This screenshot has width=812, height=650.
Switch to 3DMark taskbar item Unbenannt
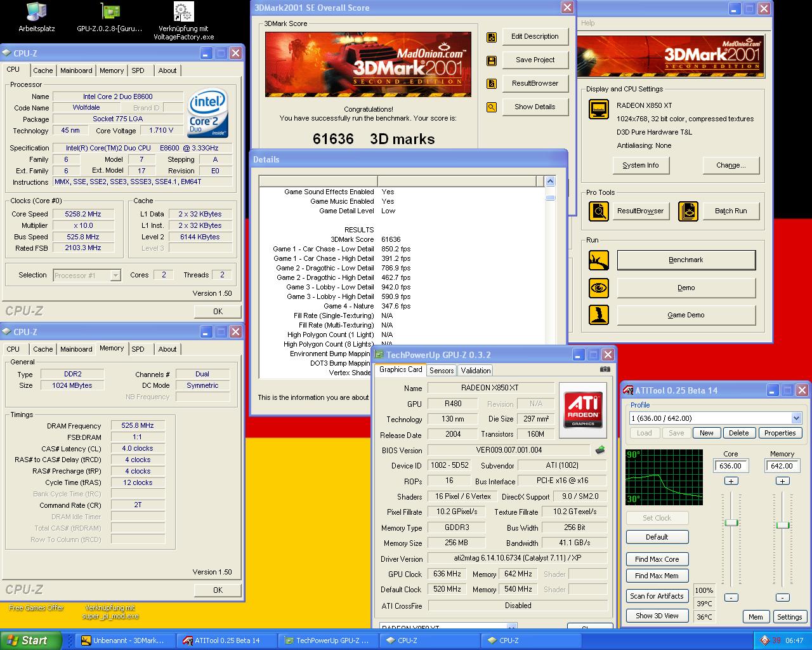[x=125, y=640]
